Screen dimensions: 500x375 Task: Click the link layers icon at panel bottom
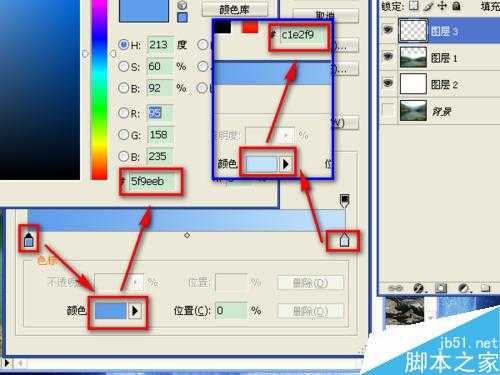[395, 288]
